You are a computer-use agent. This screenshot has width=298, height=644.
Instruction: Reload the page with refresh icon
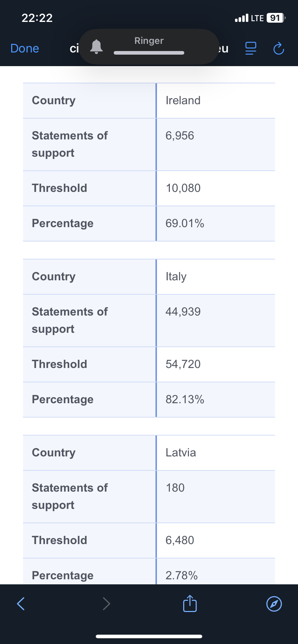click(279, 48)
